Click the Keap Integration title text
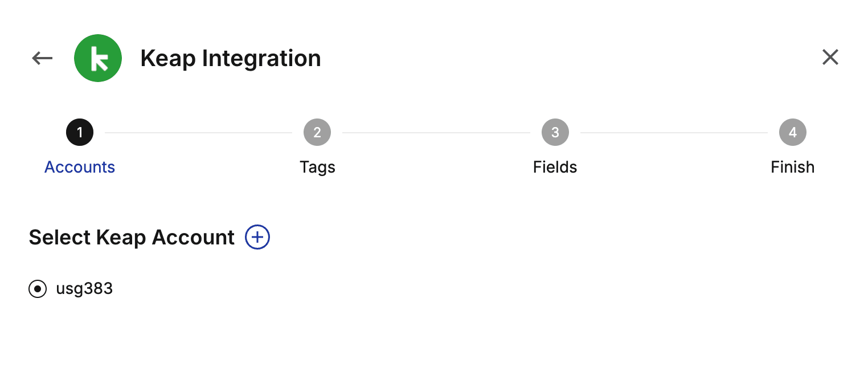The width and height of the screenshot is (868, 384). pos(231,58)
